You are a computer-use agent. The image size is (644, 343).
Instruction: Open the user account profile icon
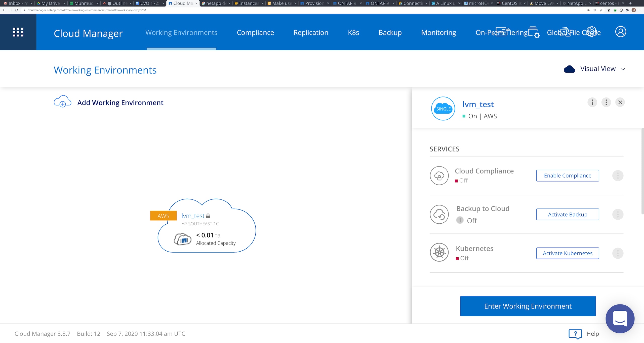click(621, 32)
